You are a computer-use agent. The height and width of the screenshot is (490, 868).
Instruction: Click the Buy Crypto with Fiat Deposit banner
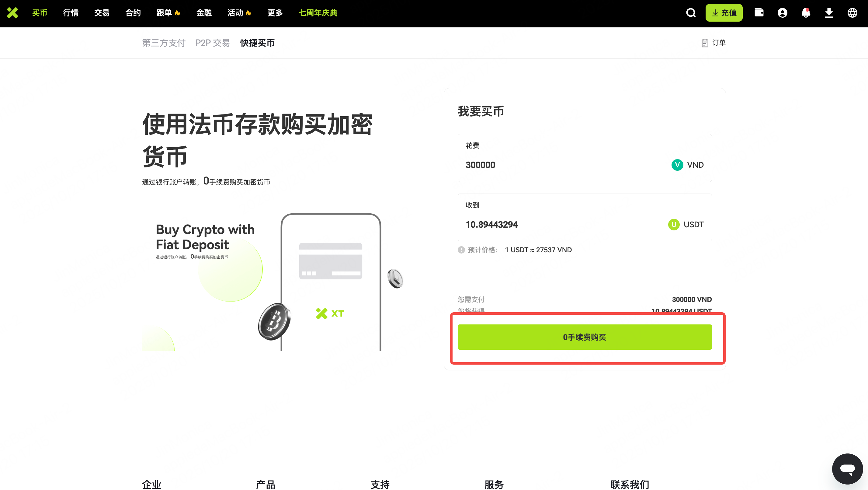coord(273,282)
